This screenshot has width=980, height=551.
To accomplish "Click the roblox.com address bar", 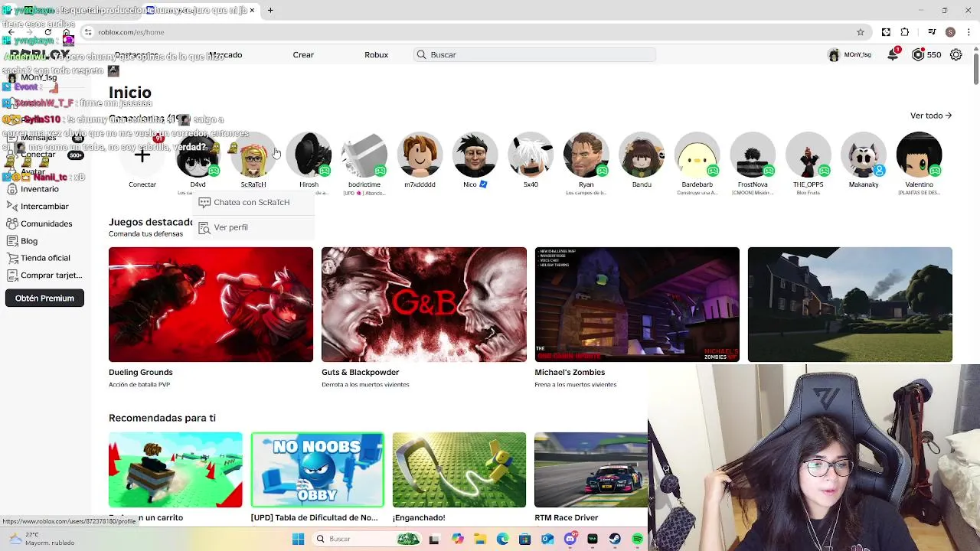I will 467,32.
